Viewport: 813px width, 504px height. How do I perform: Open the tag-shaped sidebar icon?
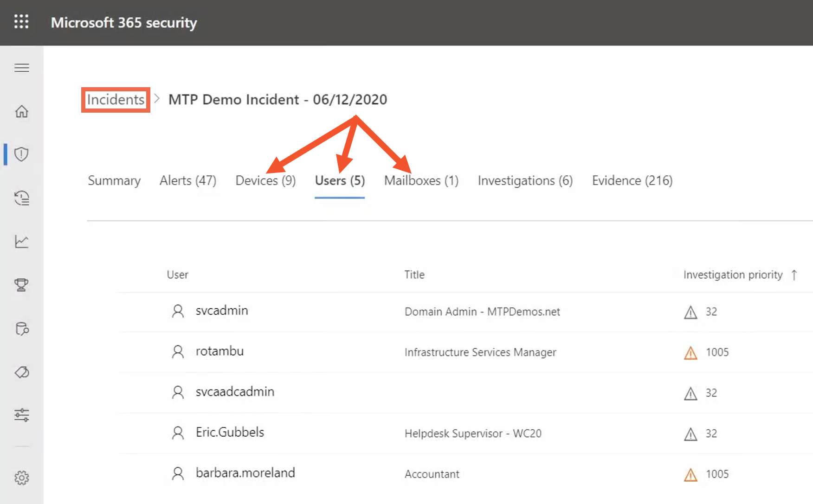tap(22, 372)
